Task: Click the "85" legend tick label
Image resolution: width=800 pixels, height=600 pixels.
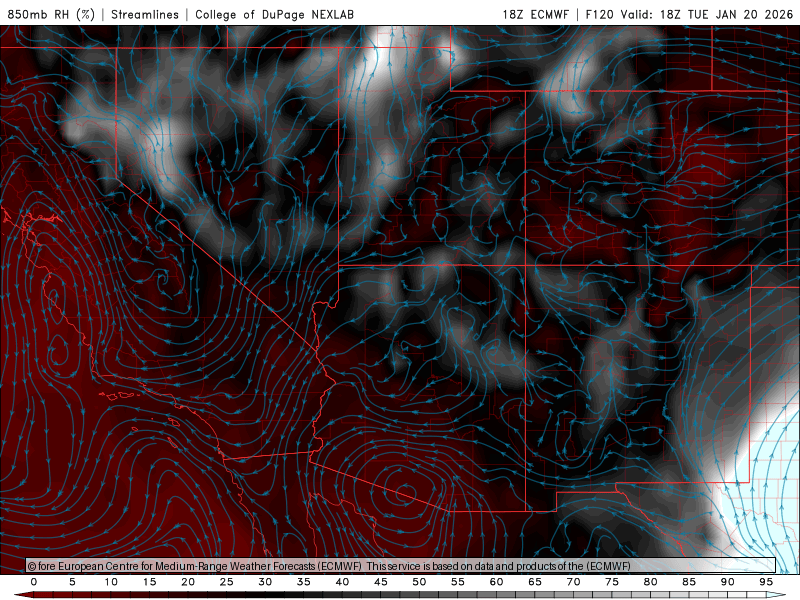Action: (689, 582)
